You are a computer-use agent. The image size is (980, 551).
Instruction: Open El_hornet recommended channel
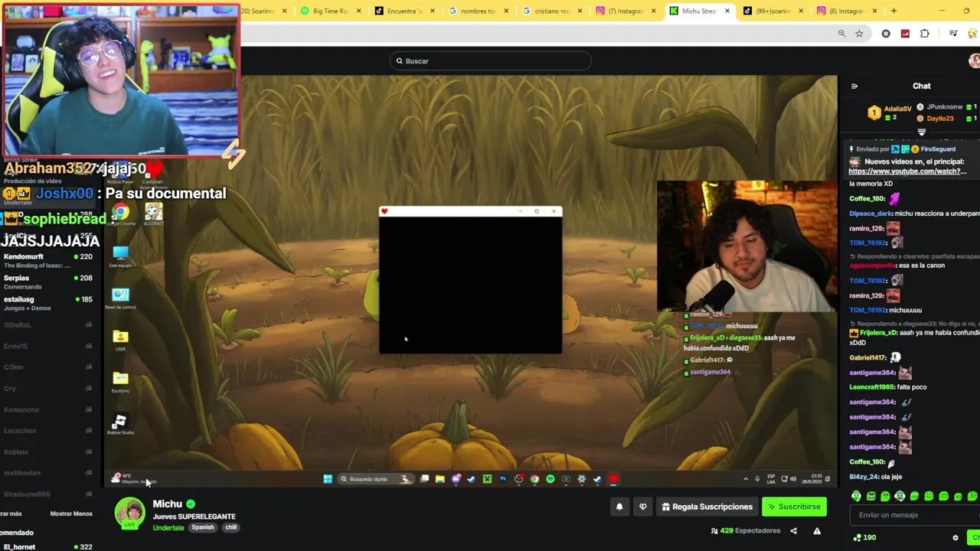pos(47,546)
